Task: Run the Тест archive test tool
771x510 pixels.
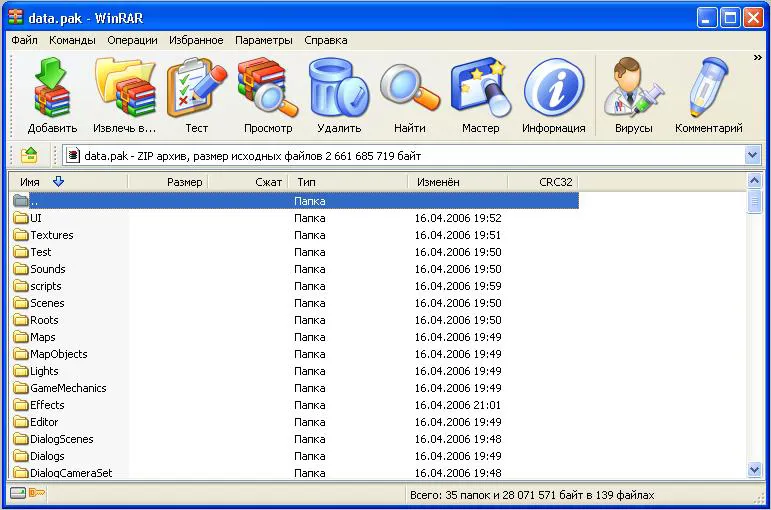Action: (197, 87)
